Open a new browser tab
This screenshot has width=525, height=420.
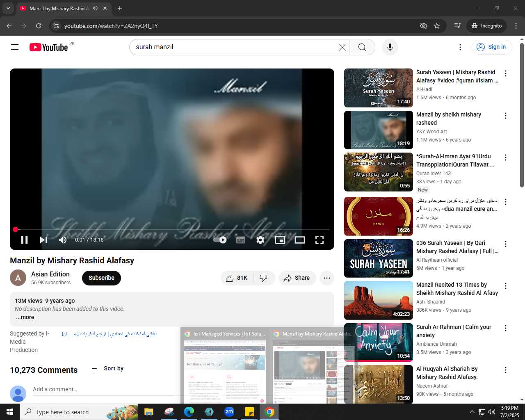119,8
